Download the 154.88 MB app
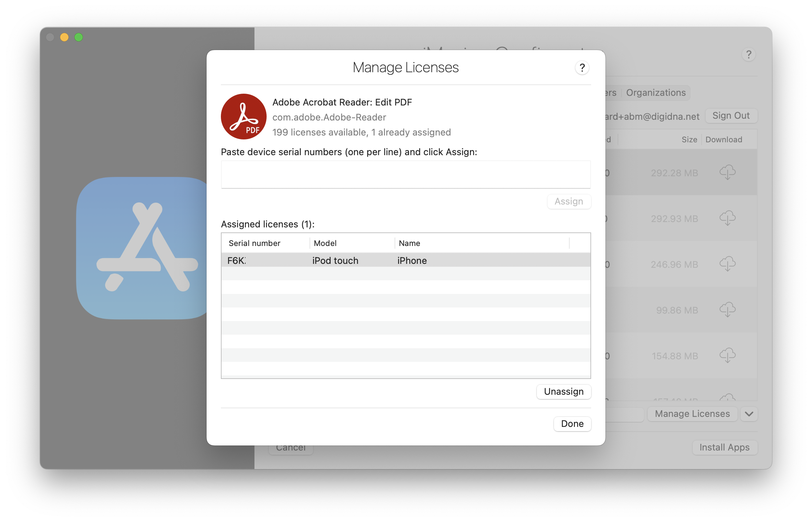Screen dimensions: 812x522 pyautogui.click(x=727, y=355)
